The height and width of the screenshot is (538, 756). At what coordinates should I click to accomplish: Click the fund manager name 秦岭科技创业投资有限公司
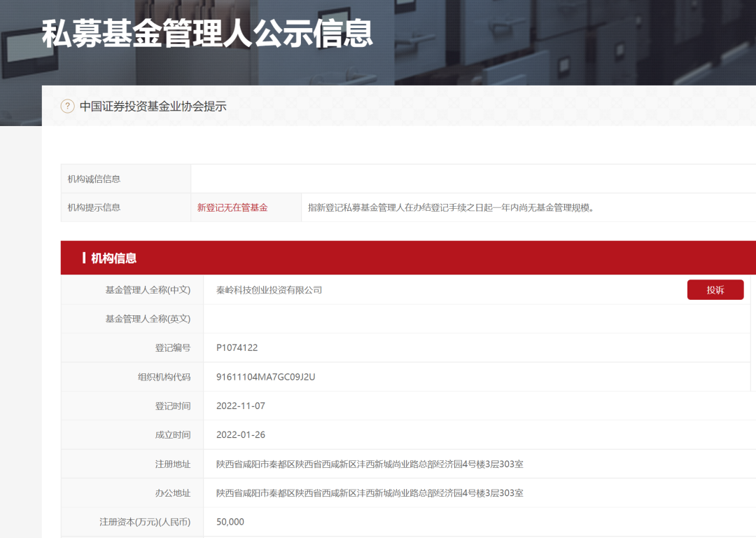click(269, 290)
